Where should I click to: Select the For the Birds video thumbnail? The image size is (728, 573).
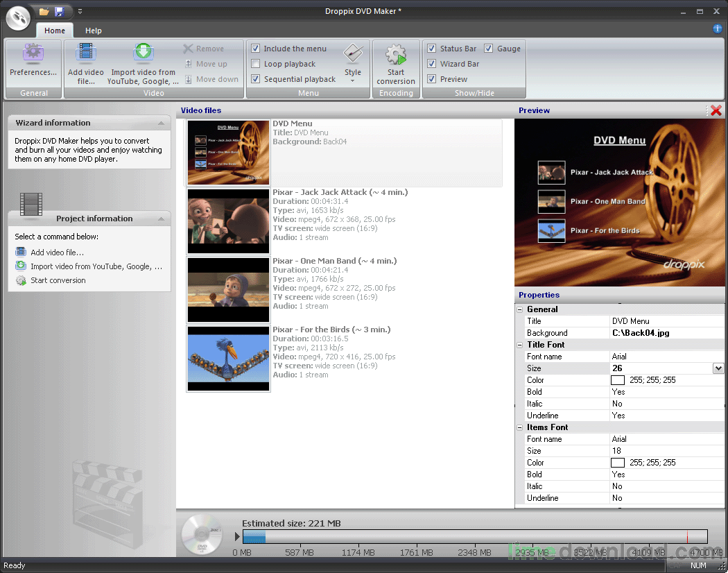pyautogui.click(x=228, y=359)
